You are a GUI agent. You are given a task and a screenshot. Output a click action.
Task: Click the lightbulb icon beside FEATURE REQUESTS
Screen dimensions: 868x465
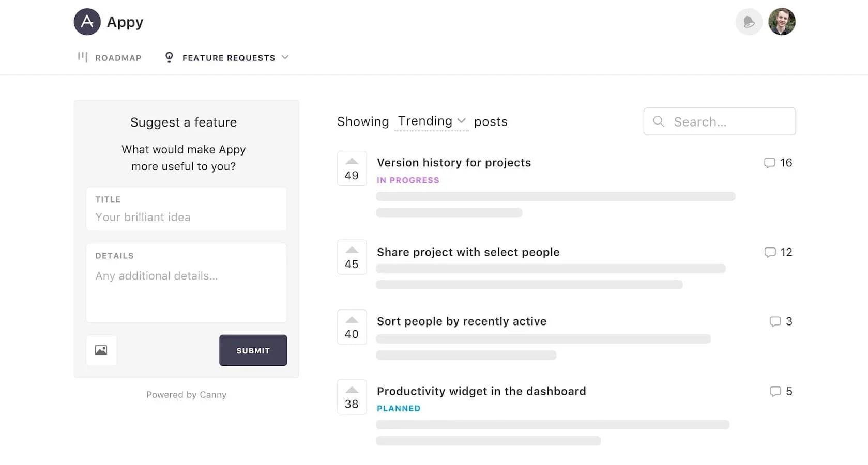[x=169, y=57]
